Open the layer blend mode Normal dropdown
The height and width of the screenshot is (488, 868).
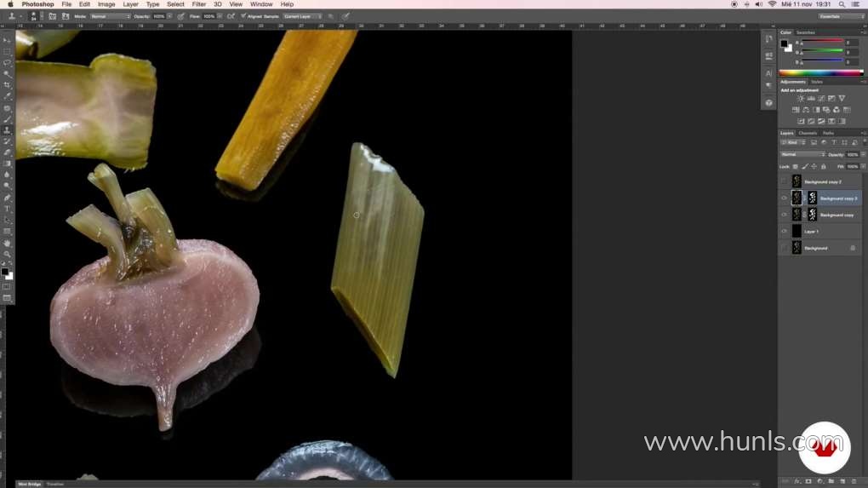802,154
